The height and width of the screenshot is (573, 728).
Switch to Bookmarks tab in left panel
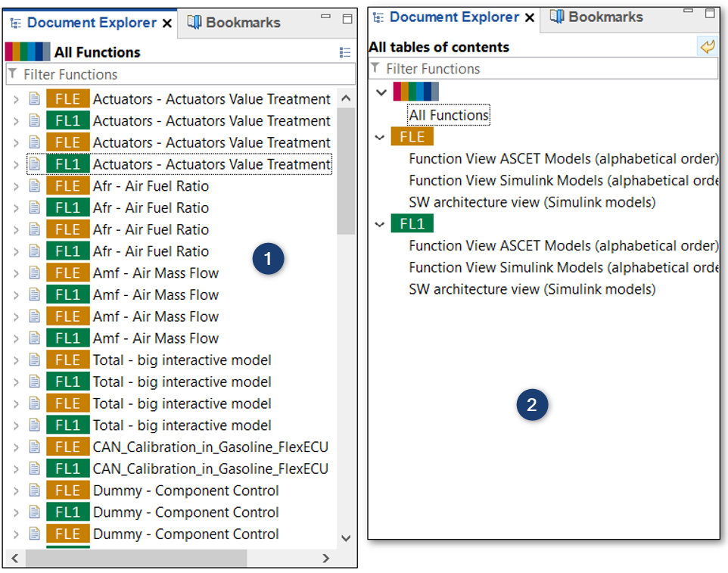click(x=235, y=23)
